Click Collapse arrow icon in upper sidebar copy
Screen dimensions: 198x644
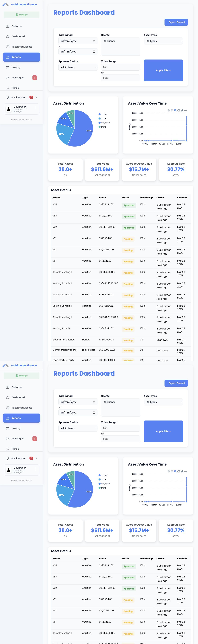pyautogui.click(x=8, y=26)
